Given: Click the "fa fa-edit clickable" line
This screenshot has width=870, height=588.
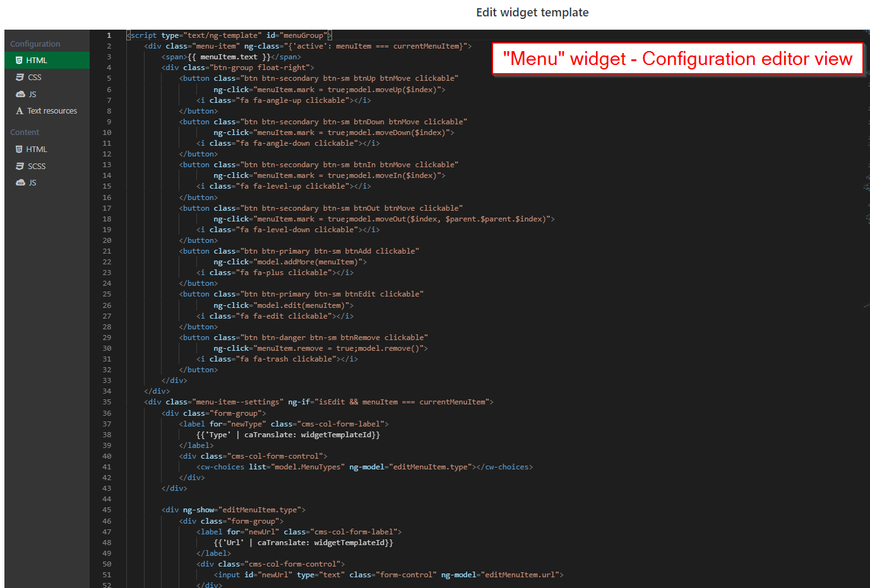Looking at the screenshot, I should (x=275, y=316).
